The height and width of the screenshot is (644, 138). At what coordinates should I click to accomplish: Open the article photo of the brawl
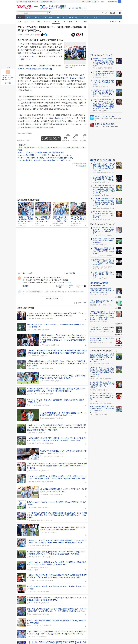(x=75, y=53)
